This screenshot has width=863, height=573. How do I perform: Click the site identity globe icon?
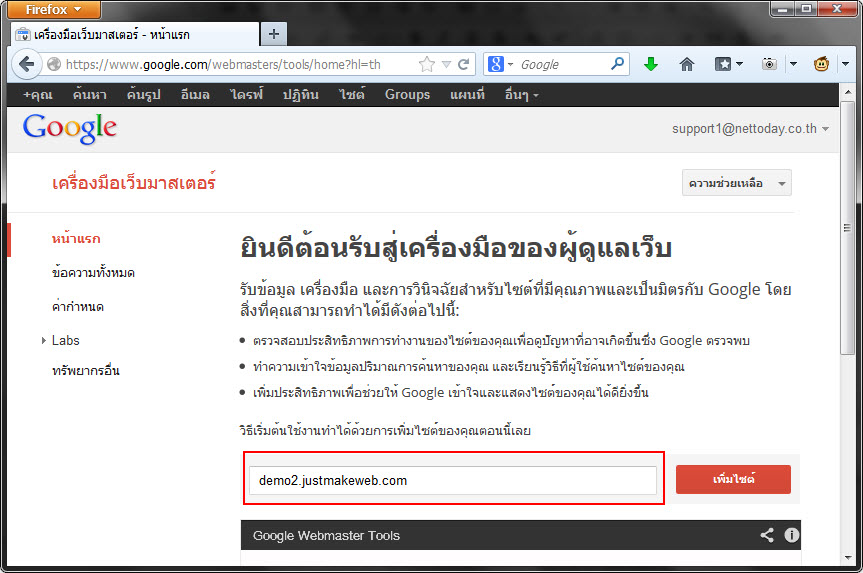point(54,64)
